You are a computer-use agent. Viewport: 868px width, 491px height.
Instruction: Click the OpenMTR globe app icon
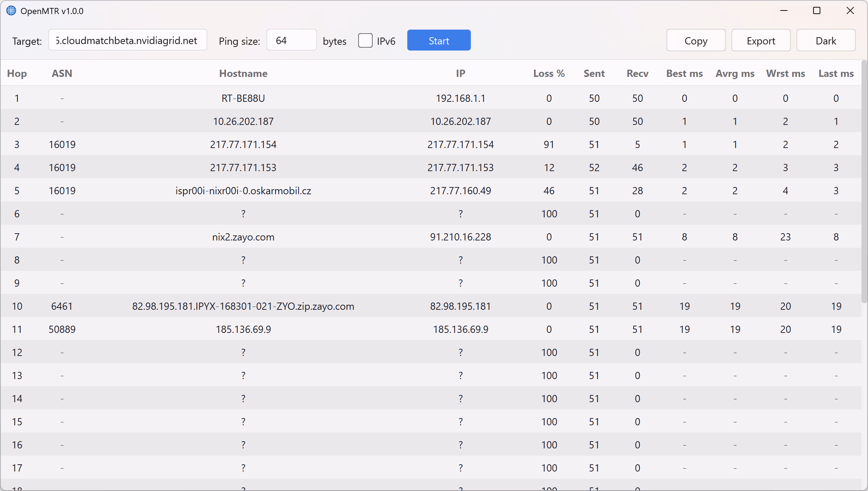(11, 11)
